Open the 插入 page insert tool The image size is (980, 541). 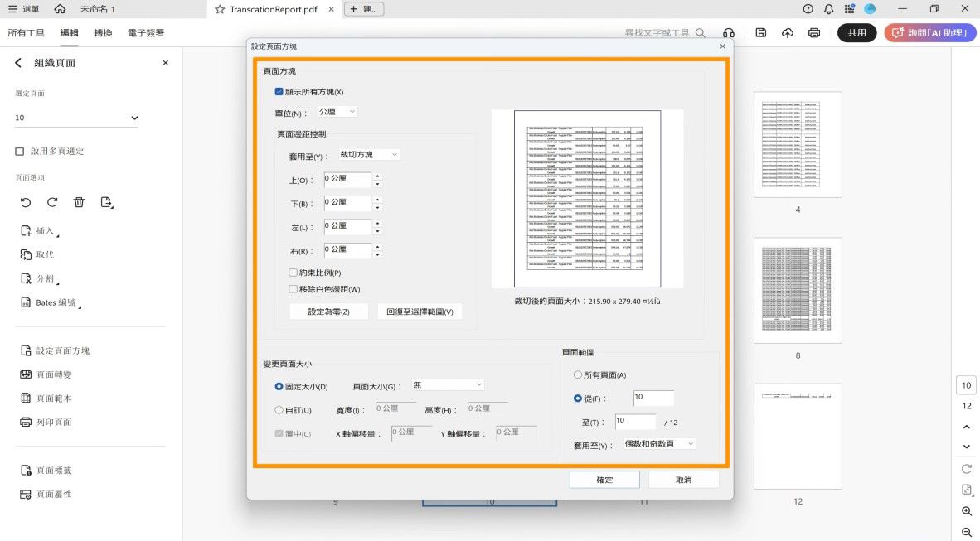(x=46, y=231)
